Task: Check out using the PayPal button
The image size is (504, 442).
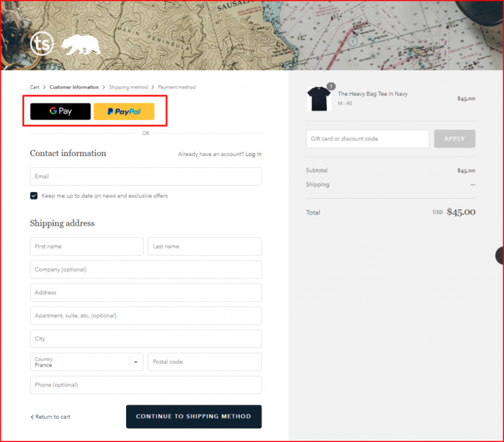Action: [x=124, y=111]
